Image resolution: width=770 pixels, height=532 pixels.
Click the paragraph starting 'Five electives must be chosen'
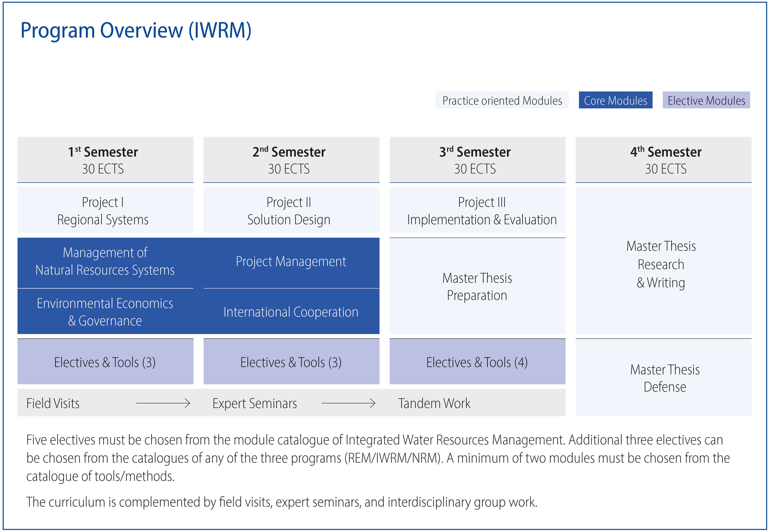378,458
